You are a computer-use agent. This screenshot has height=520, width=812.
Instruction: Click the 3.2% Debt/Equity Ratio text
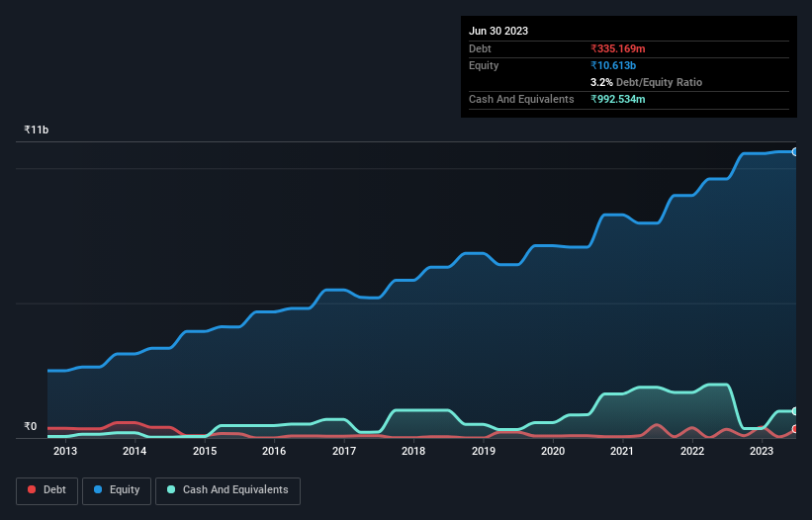click(x=646, y=82)
